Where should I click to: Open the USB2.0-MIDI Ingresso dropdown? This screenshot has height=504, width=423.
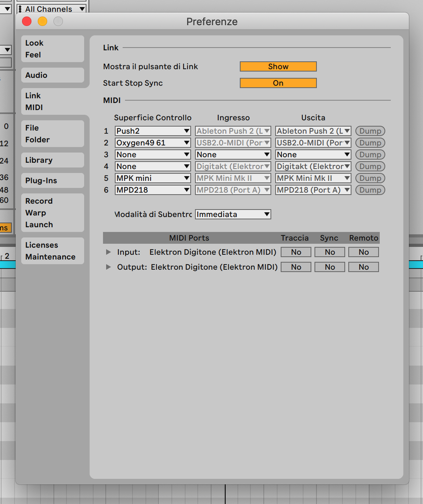pos(233,143)
